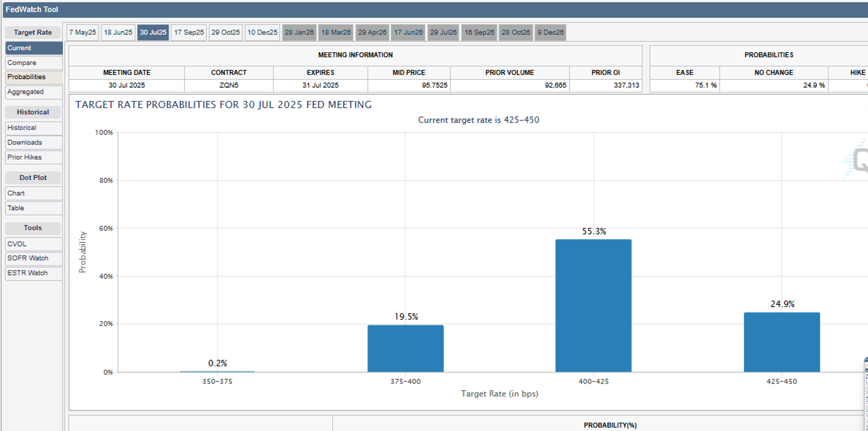The height and width of the screenshot is (431, 868).
Task: Open the 29 Oct25 meeting tab
Action: [x=225, y=32]
